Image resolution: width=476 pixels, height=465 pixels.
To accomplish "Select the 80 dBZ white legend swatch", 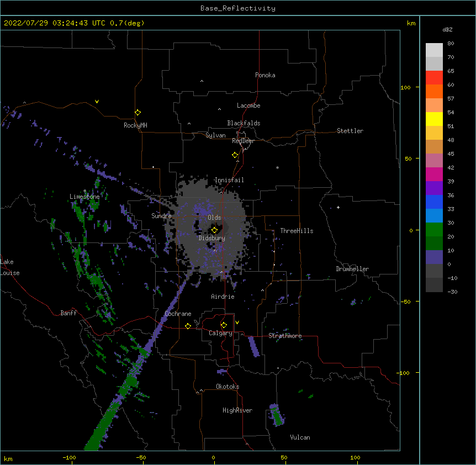I will tap(434, 50).
